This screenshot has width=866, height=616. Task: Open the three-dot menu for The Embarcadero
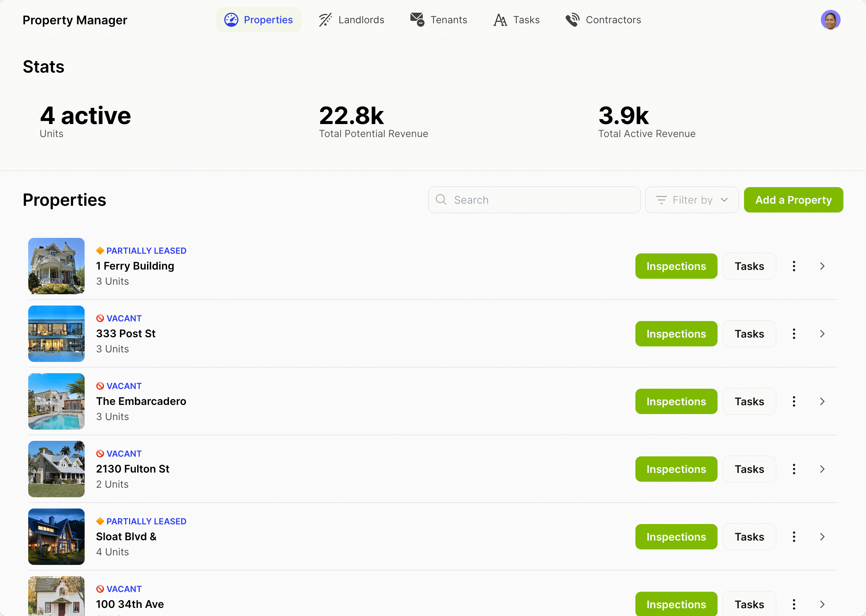(x=794, y=401)
